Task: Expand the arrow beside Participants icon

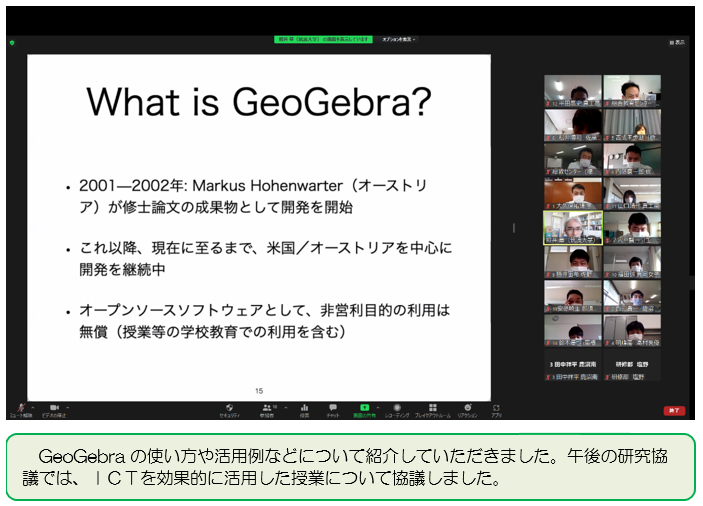Action: 286,407
